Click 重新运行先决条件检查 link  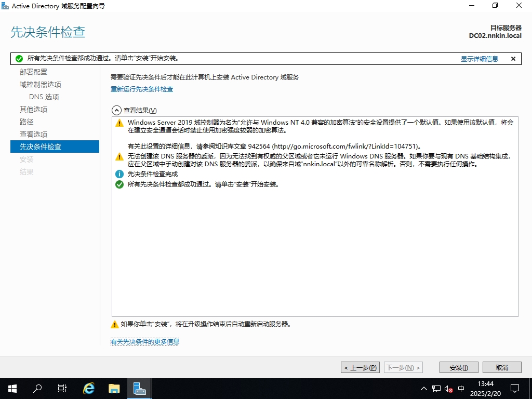142,89
